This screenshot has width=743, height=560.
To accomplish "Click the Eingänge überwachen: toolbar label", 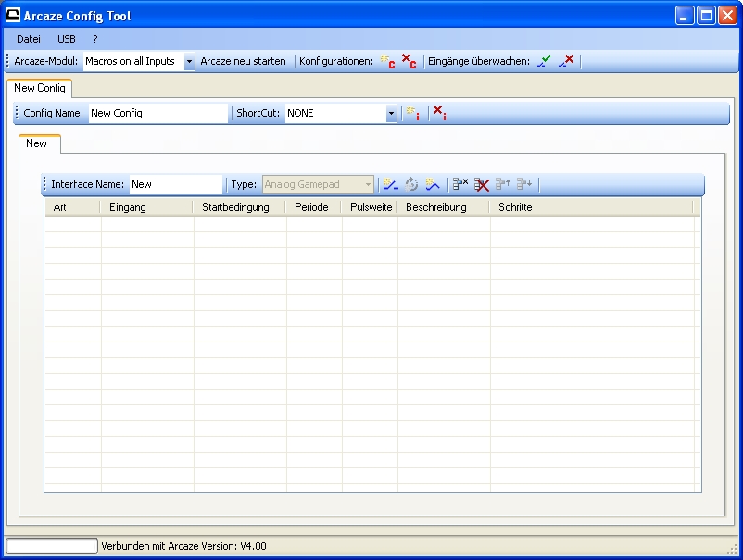I will 479,61.
